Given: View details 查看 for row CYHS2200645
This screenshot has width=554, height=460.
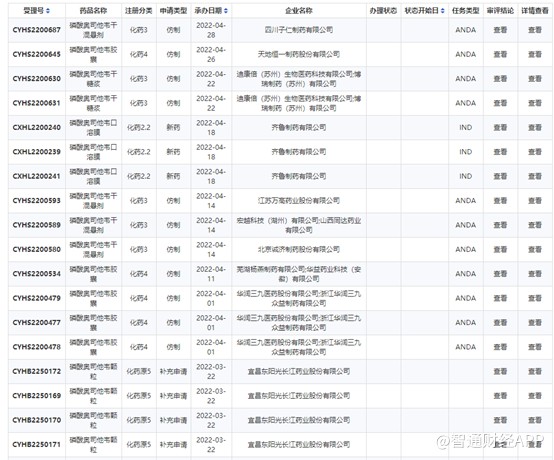Looking at the screenshot, I should tap(535, 54).
